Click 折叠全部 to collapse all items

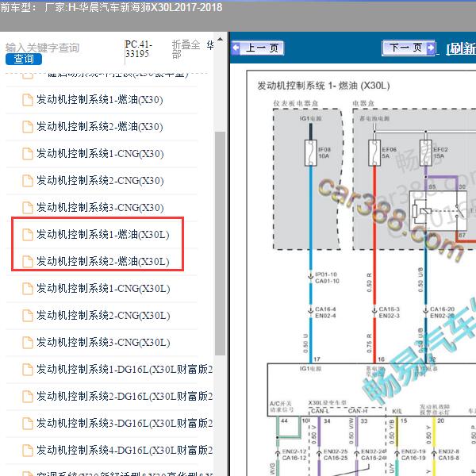tap(186, 49)
